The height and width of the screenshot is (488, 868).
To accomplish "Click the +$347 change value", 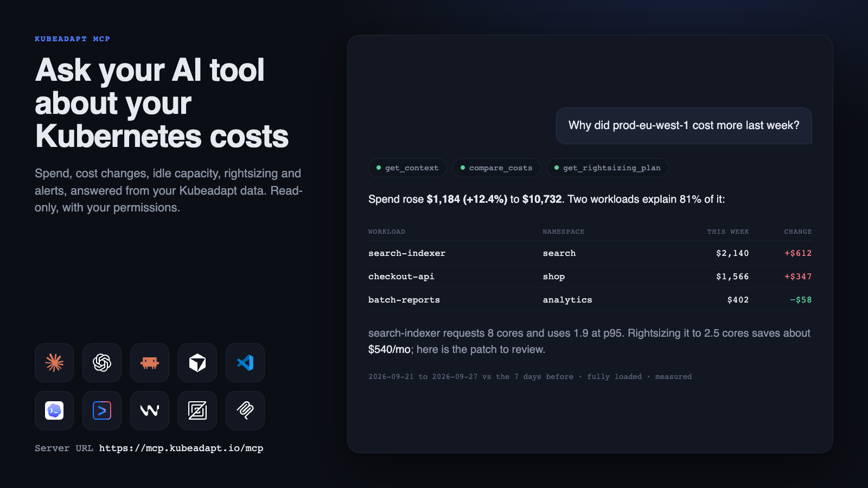I will [x=798, y=277].
